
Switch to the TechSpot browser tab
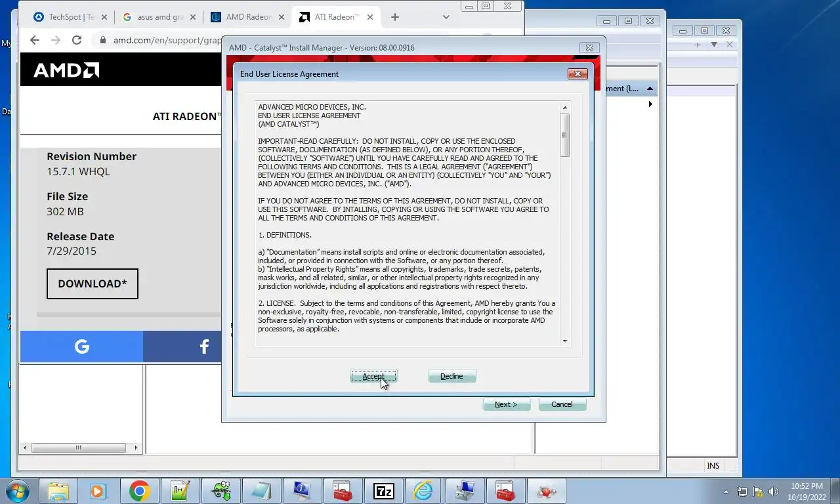coord(64,17)
